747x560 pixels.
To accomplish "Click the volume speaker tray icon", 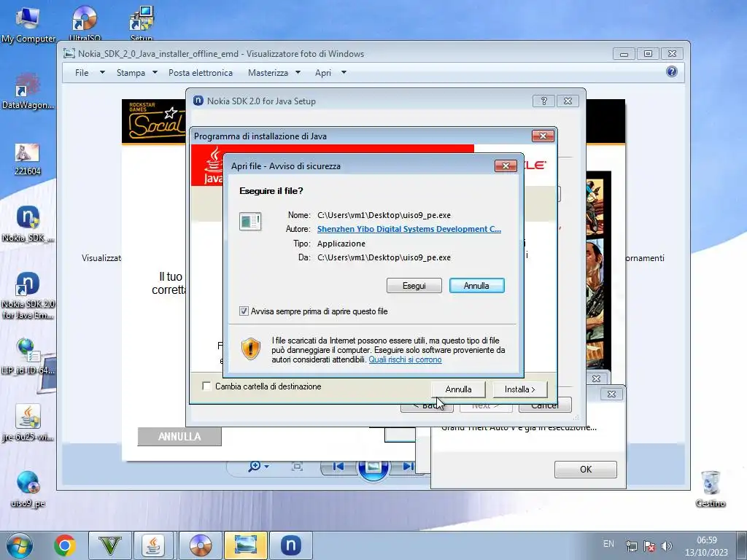I will click(x=667, y=546).
